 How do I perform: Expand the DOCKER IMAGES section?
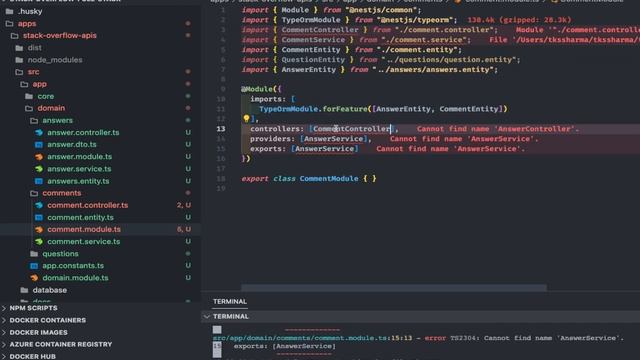coord(4,333)
